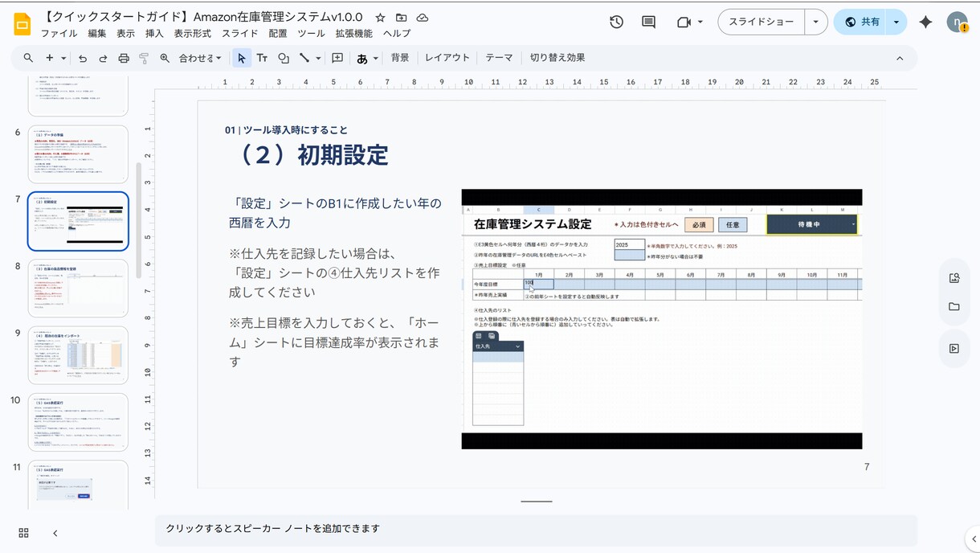Select slide 6 thumbnail
The width and height of the screenshot is (980, 553).
(78, 154)
